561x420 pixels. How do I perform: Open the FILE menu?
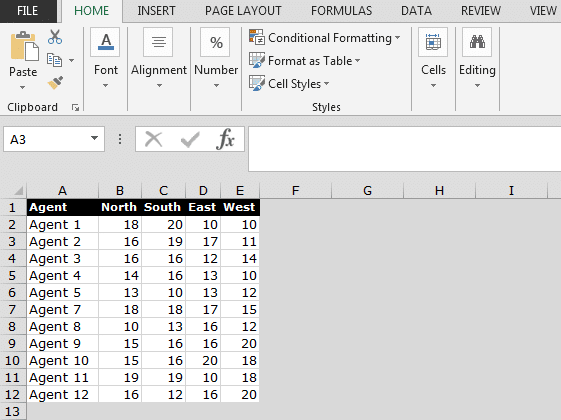28,11
